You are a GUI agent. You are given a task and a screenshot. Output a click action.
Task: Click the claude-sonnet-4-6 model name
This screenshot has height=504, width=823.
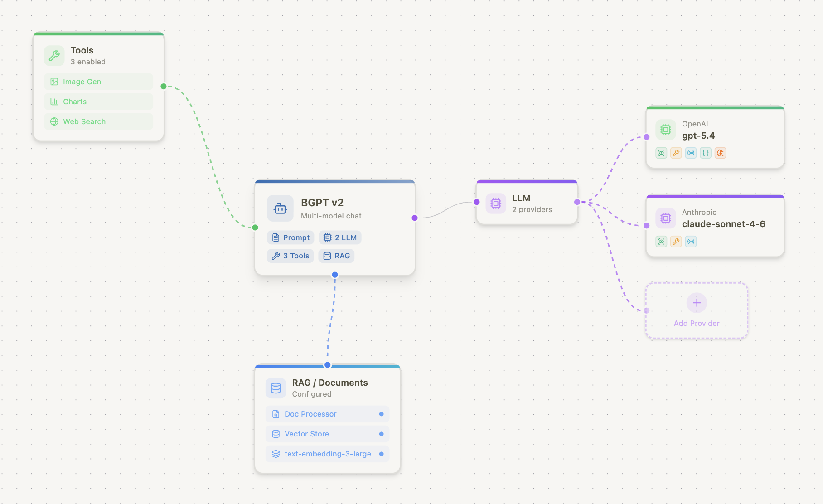[724, 224]
